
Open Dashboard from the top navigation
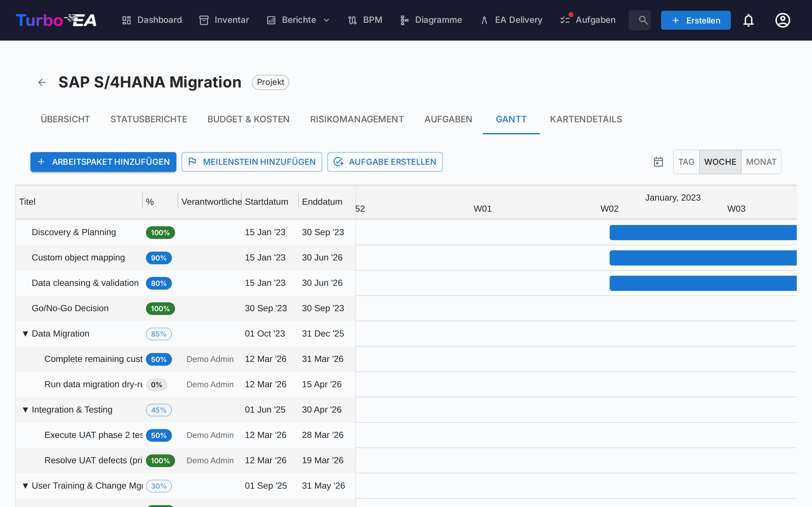click(x=152, y=20)
